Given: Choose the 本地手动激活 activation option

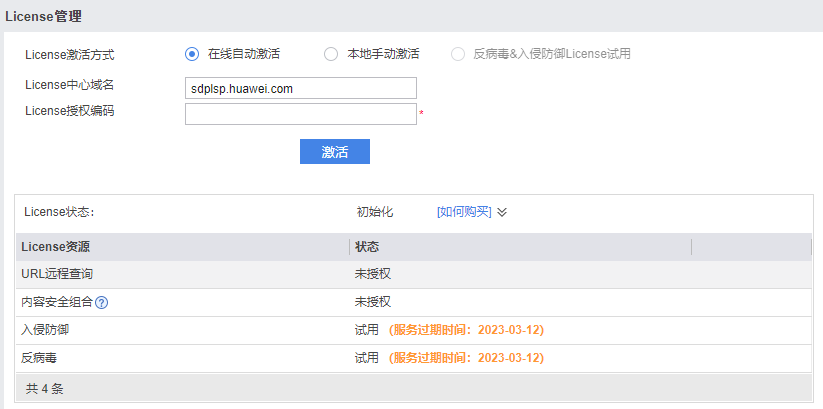Looking at the screenshot, I should 331,54.
